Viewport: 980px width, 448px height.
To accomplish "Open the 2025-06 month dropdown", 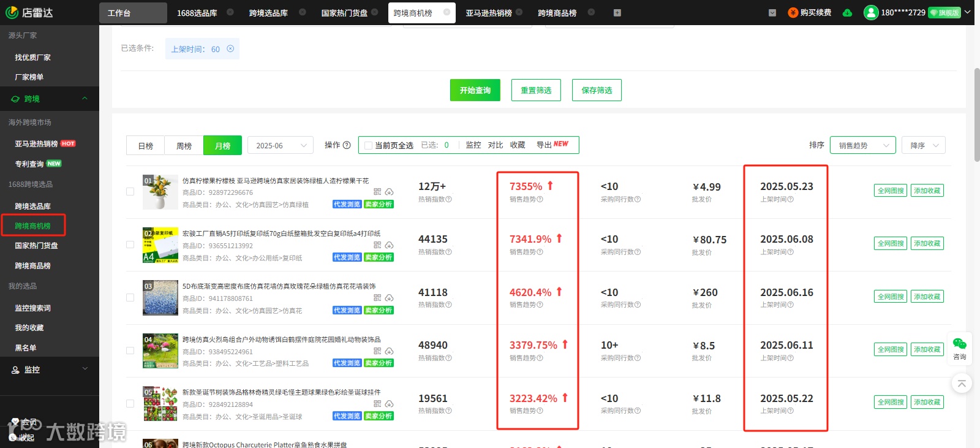I will [281, 145].
